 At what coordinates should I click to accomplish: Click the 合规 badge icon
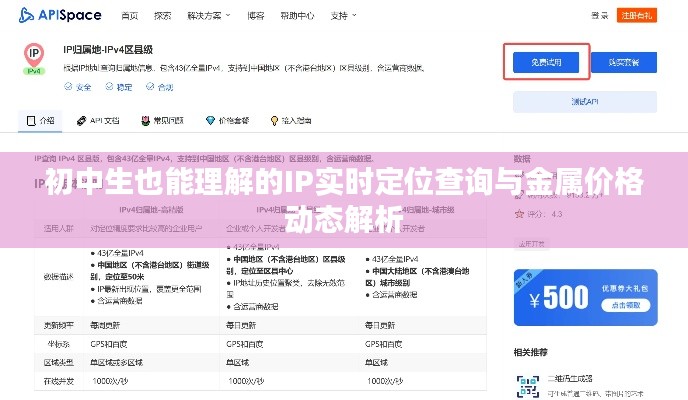pyautogui.click(x=149, y=87)
